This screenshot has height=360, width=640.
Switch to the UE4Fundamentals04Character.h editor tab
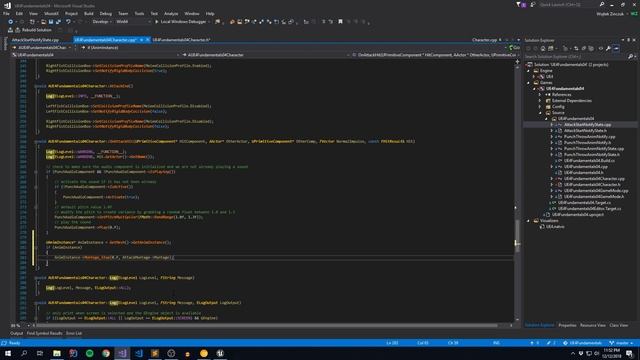(181, 40)
